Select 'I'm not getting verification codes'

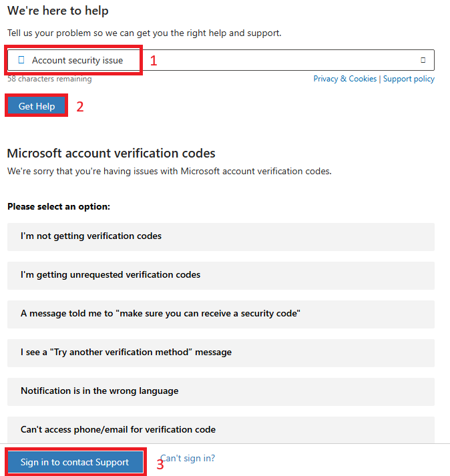coord(221,237)
